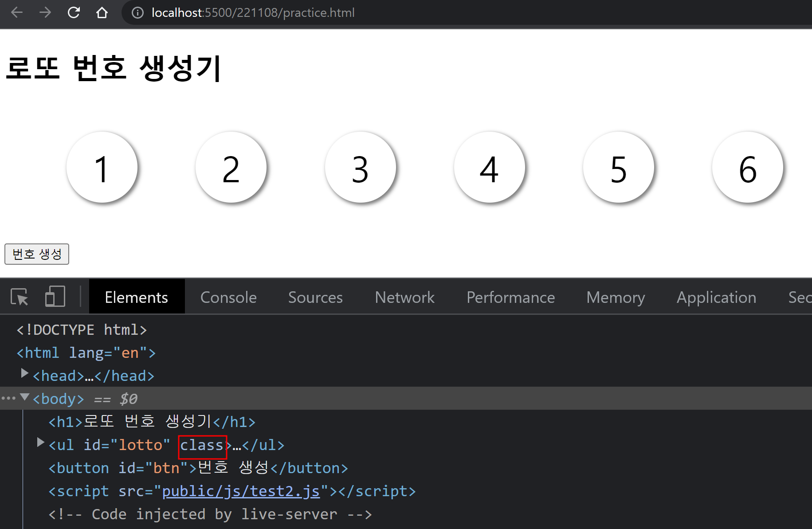Click lotto ball number 4

489,167
